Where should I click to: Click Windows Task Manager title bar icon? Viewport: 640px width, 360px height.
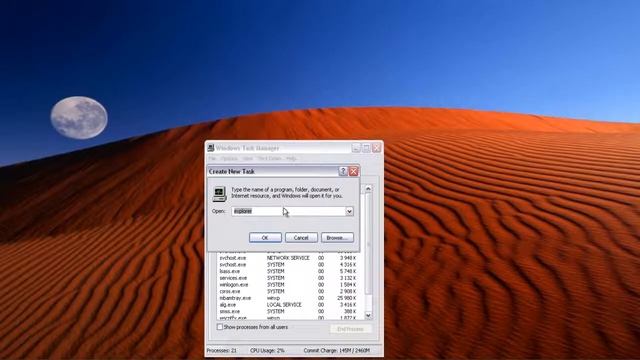(211, 148)
